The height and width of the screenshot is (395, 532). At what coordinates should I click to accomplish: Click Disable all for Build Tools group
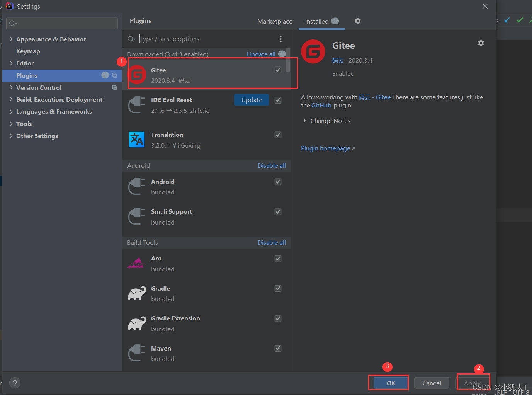coord(272,242)
